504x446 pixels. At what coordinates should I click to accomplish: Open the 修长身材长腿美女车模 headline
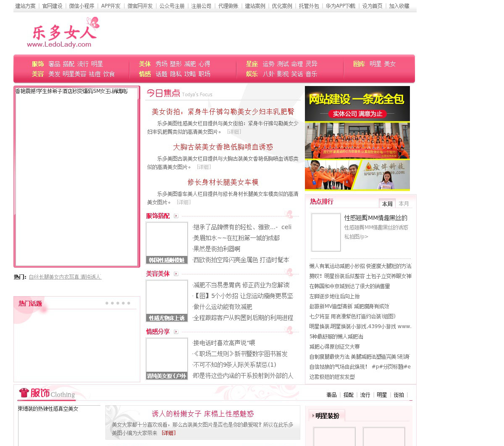223,182
